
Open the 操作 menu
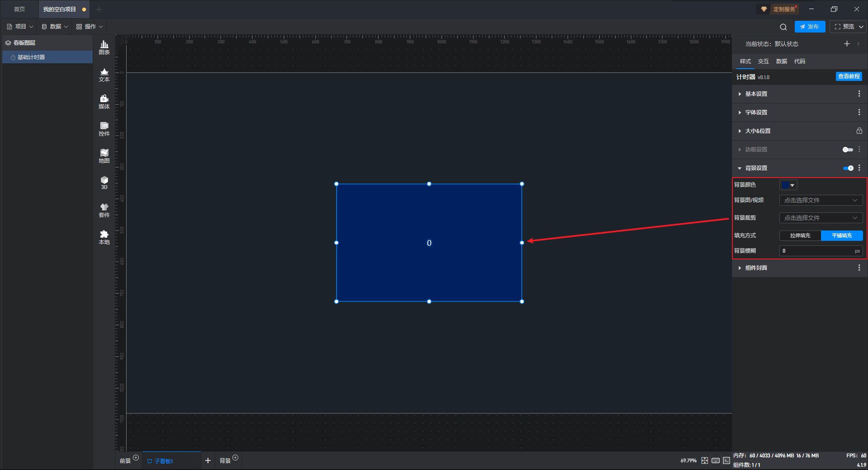[90, 27]
